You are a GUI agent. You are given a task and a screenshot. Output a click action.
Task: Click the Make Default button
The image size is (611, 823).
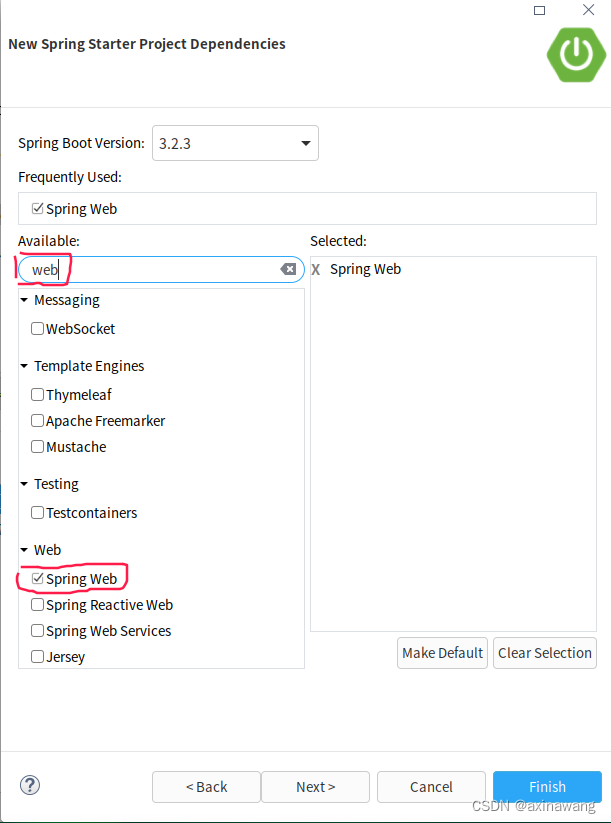(x=442, y=653)
